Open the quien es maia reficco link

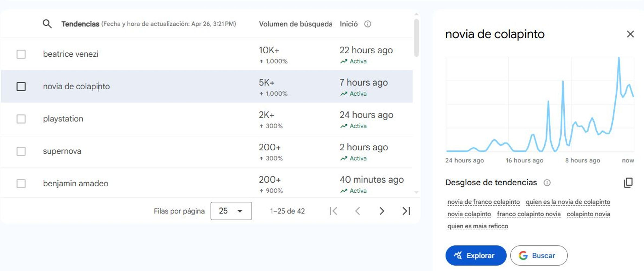(478, 226)
